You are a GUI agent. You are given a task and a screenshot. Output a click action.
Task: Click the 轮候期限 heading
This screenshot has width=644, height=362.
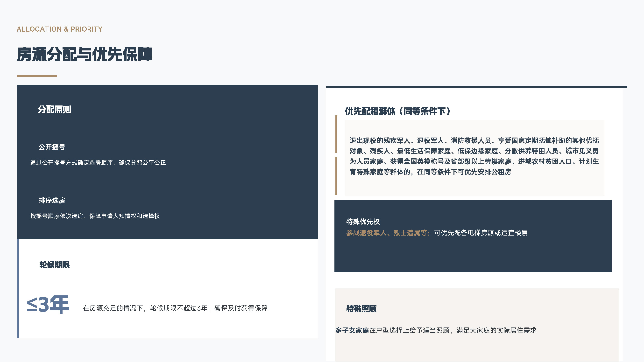pos(54,265)
